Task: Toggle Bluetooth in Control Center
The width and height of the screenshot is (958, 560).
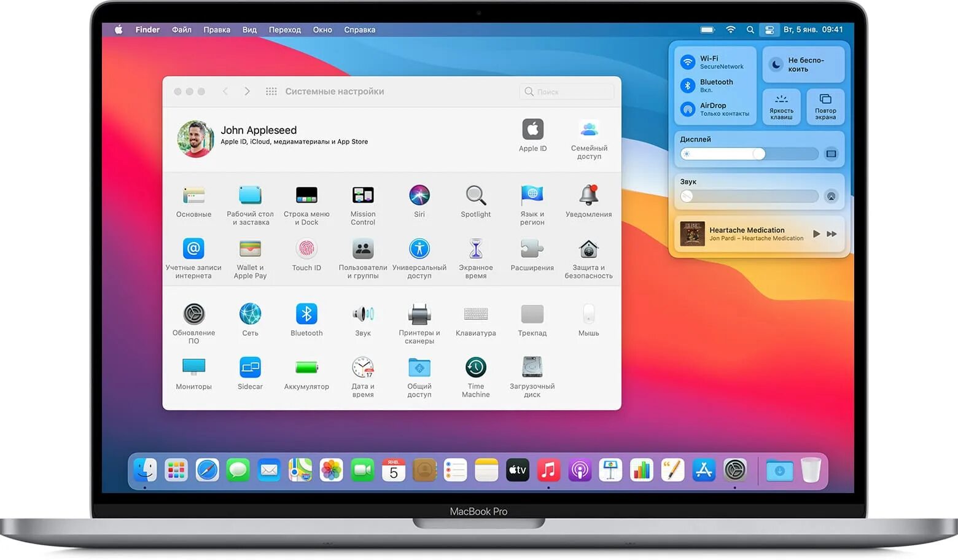Action: (688, 85)
